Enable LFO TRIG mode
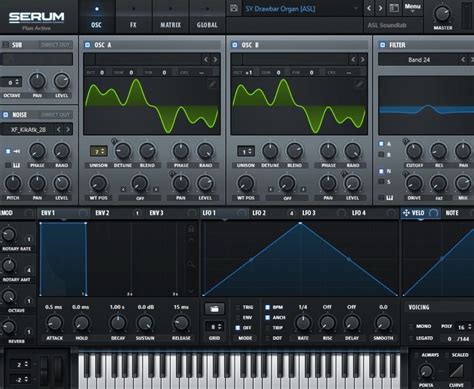 [238, 307]
